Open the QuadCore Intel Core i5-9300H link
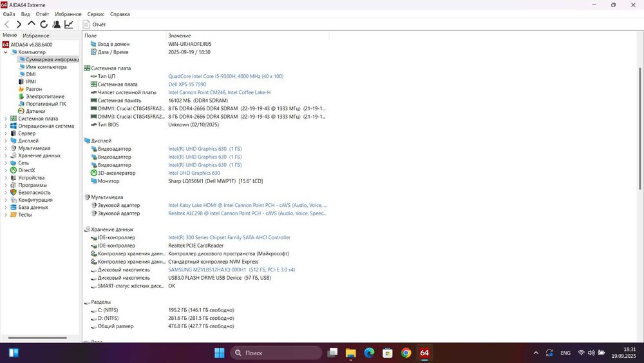644x363 pixels. [x=225, y=76]
